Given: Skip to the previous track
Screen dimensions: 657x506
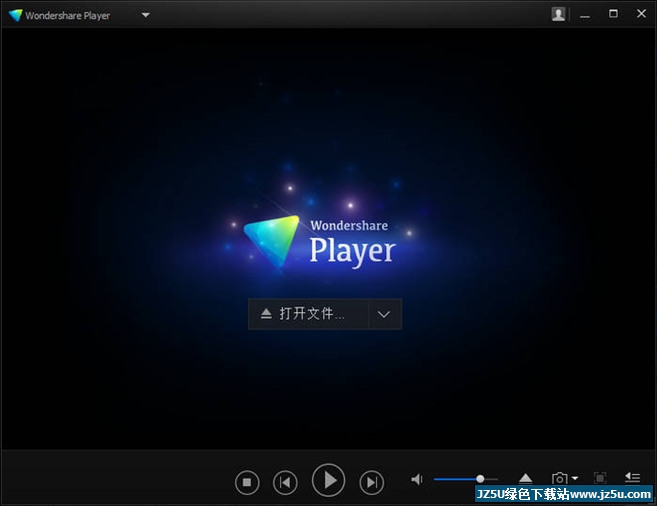Looking at the screenshot, I should coord(285,483).
